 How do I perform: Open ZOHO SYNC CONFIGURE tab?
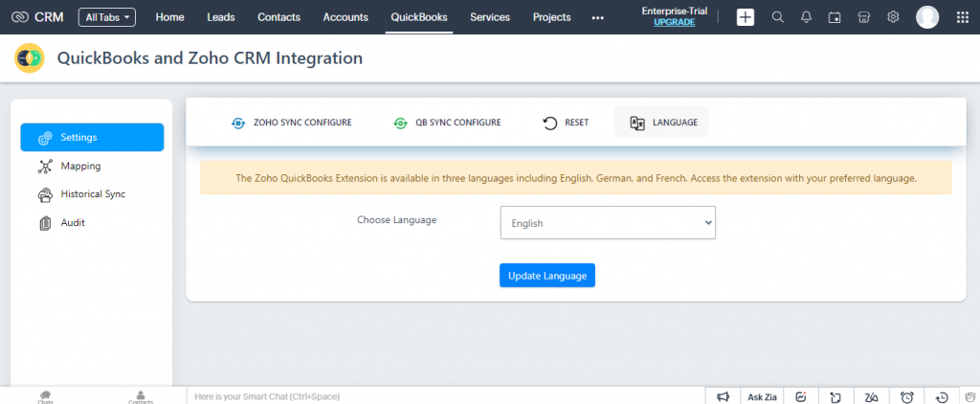pos(291,123)
